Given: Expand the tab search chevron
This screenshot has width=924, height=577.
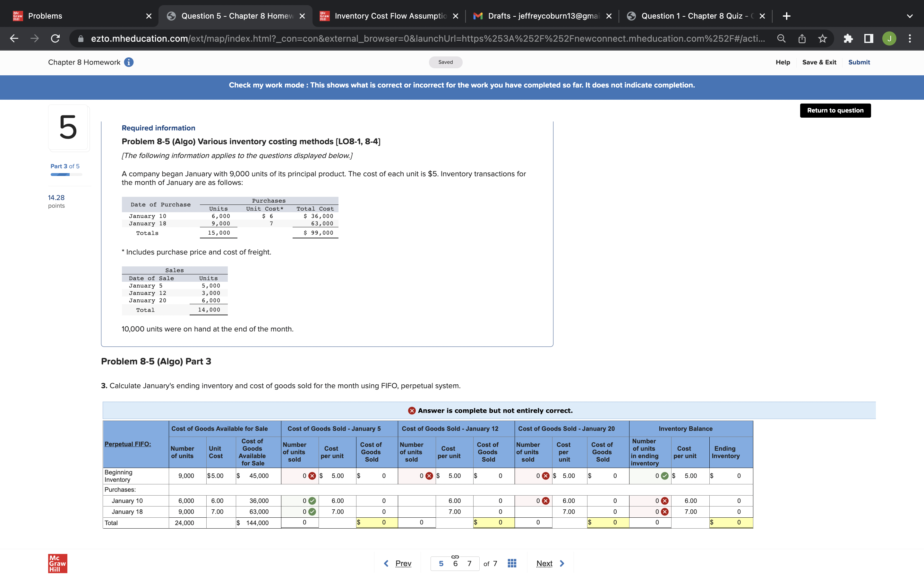Looking at the screenshot, I should point(910,16).
